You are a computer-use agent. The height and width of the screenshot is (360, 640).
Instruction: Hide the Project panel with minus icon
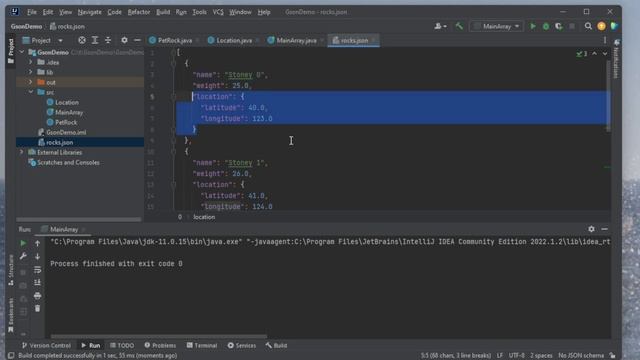(x=137, y=40)
